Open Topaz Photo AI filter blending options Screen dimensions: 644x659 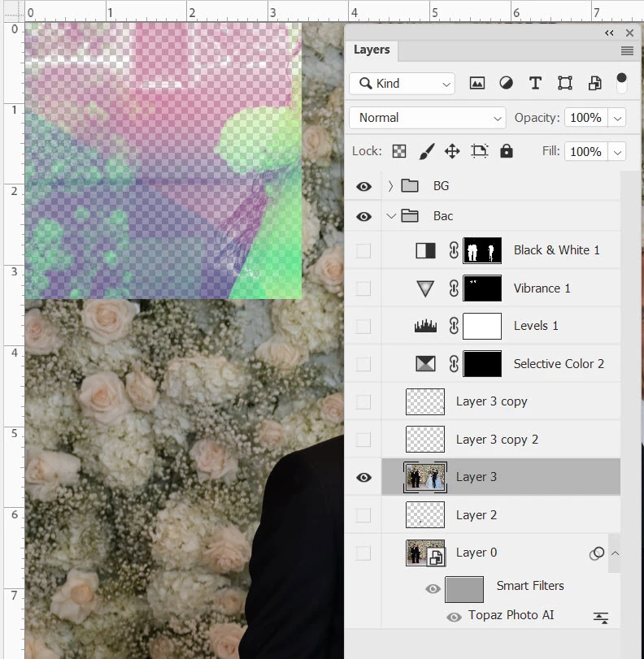point(601,618)
